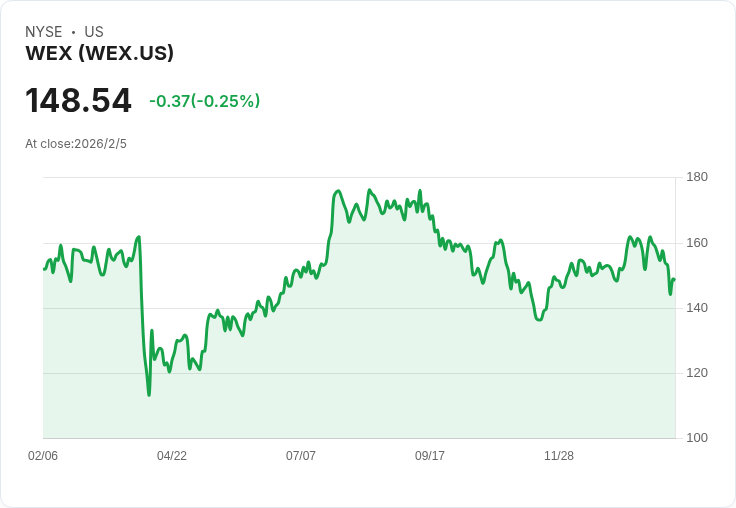Click the 02/06 date on the x-axis
This screenshot has height=508, width=736.
tap(43, 456)
